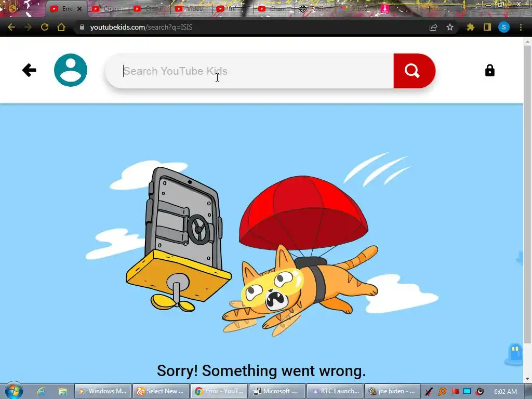The image size is (532, 399).
Task: Click the padlock site info icon
Action: pos(82,27)
